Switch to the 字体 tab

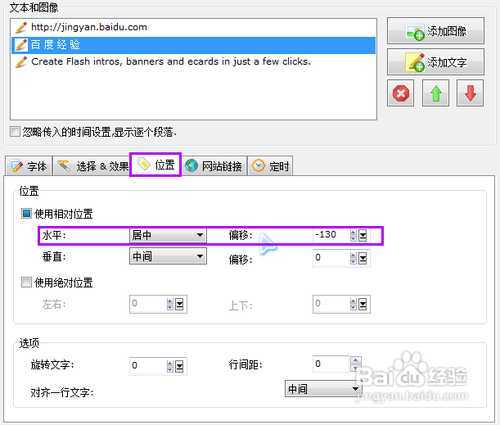coord(28,166)
